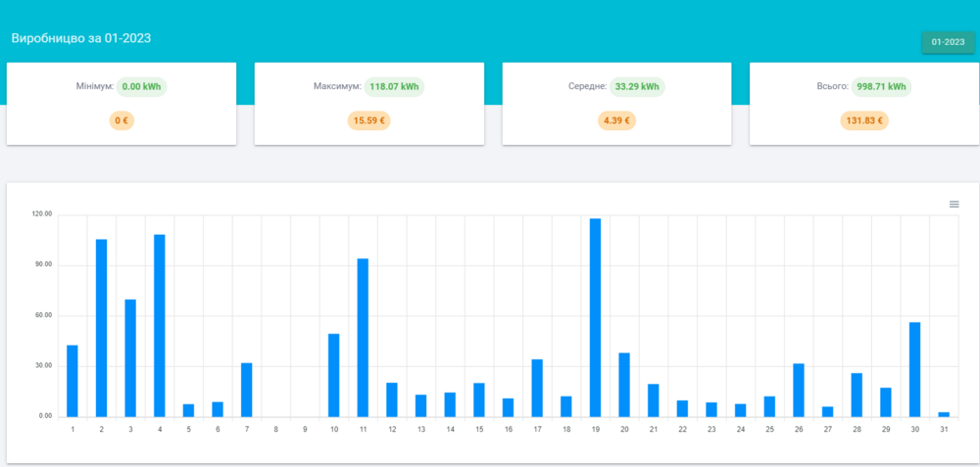
Task: Select the bar for day 27
Action: [827, 411]
